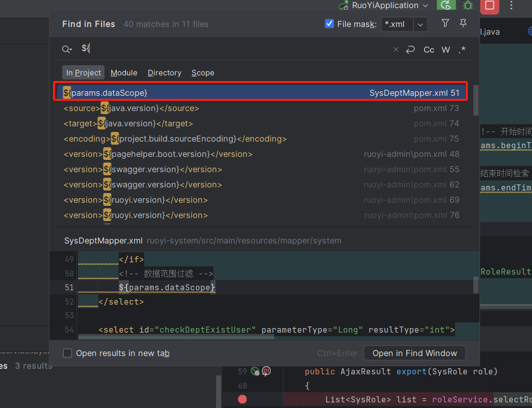Toggle the File mask checkbox
The height and width of the screenshot is (408, 532).
click(x=329, y=24)
